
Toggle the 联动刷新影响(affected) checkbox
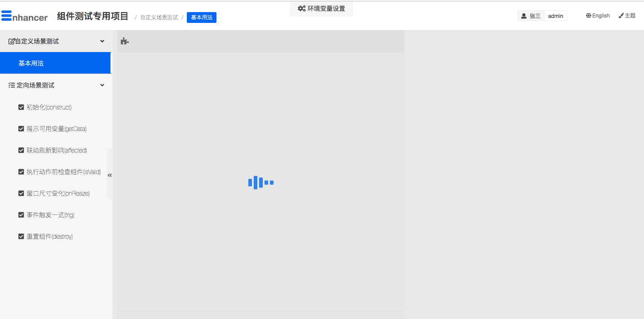pos(21,150)
